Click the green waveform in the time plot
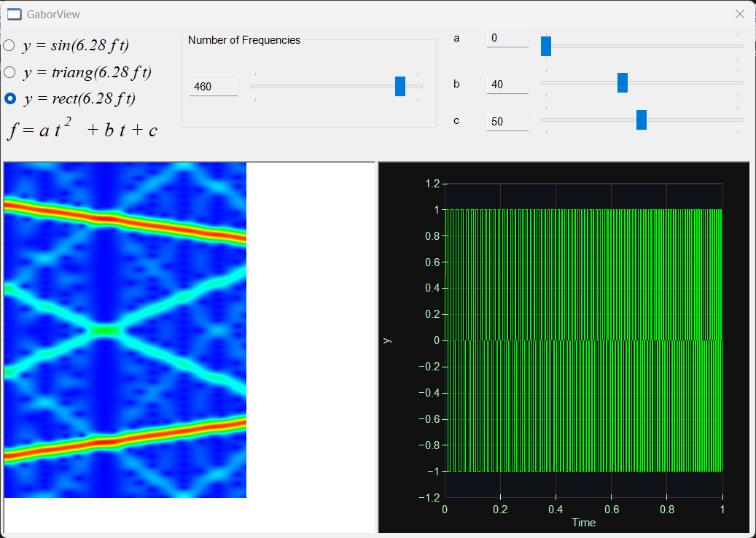756x538 pixels. coord(583,340)
